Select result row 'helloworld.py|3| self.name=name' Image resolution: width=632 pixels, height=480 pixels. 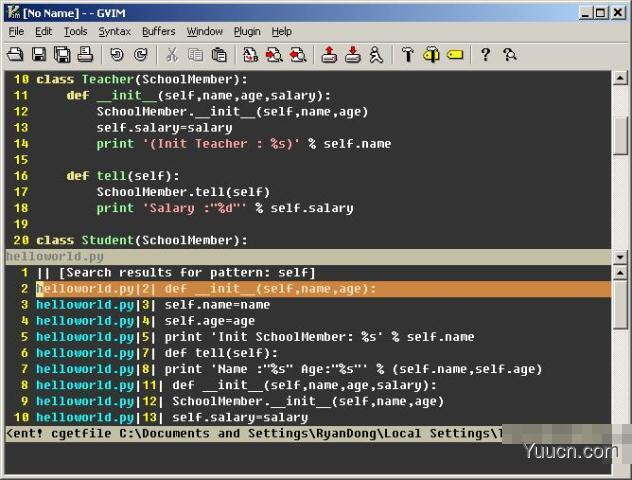[x=308, y=305]
